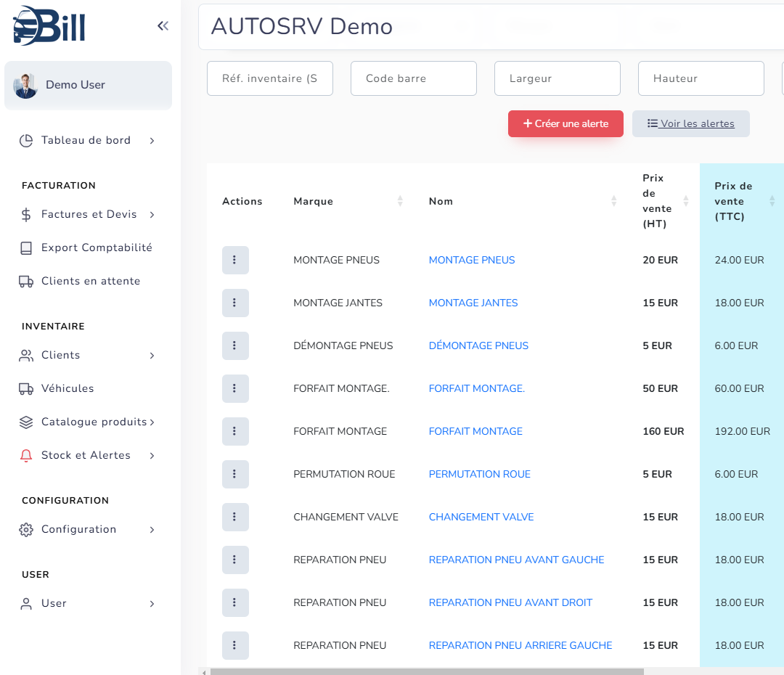This screenshot has height=675, width=784.
Task: Expand Catalogue produits chevron
Action: pos(152,422)
